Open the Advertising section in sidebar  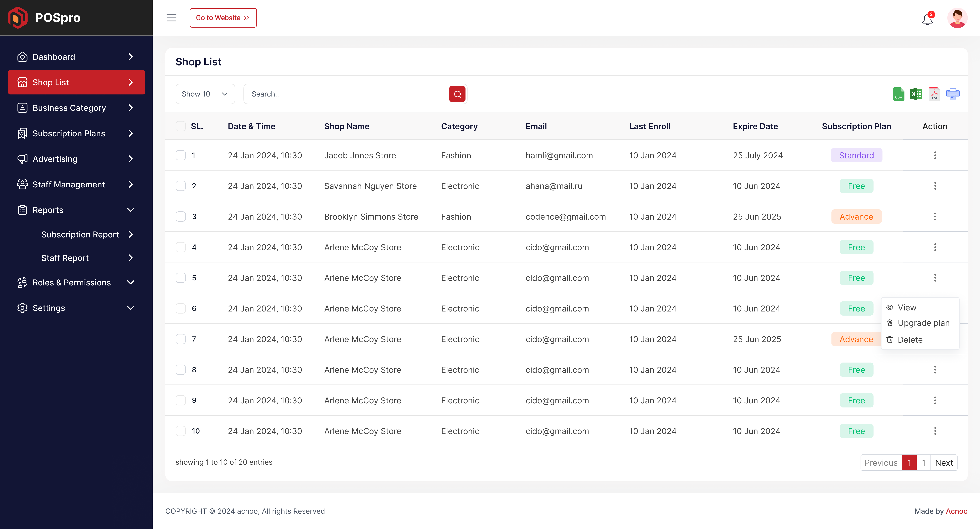54,159
